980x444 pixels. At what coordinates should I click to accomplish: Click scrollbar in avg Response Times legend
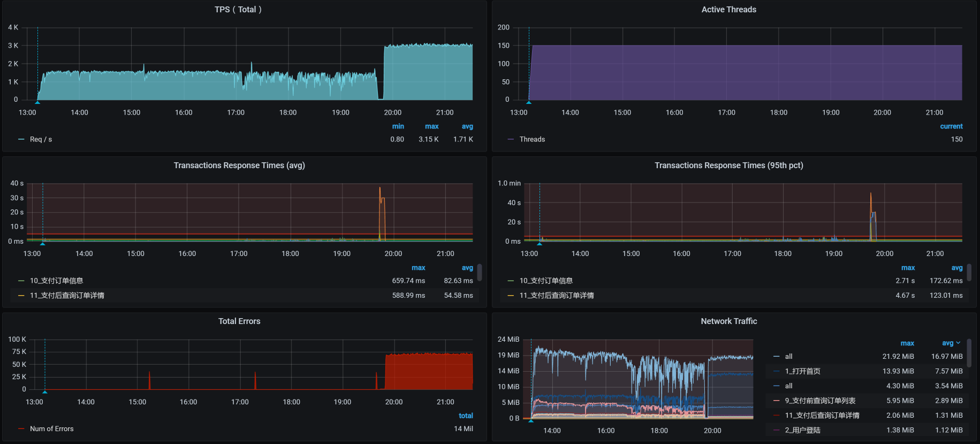(x=480, y=273)
